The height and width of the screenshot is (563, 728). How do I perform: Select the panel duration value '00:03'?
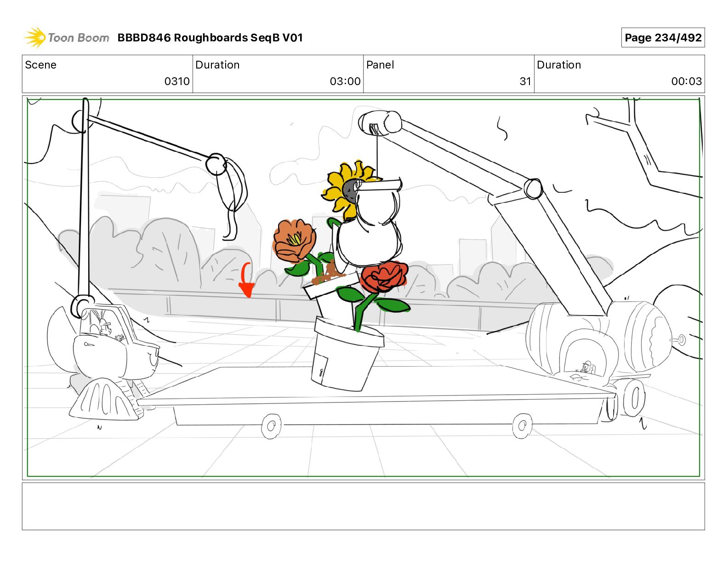[x=687, y=81]
